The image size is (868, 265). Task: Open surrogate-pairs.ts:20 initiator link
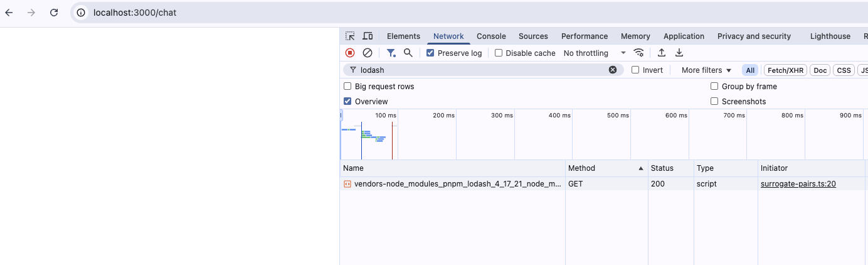798,184
